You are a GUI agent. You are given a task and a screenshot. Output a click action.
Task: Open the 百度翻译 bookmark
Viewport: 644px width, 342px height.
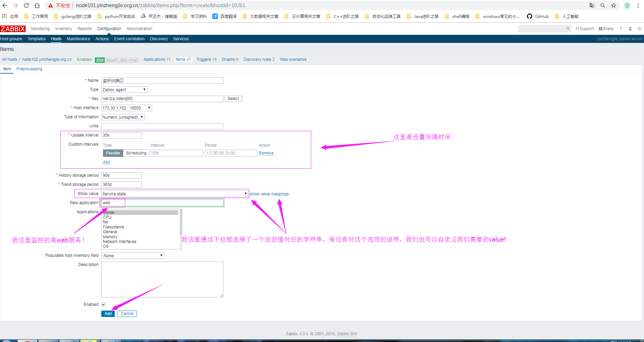pyautogui.click(x=224, y=16)
